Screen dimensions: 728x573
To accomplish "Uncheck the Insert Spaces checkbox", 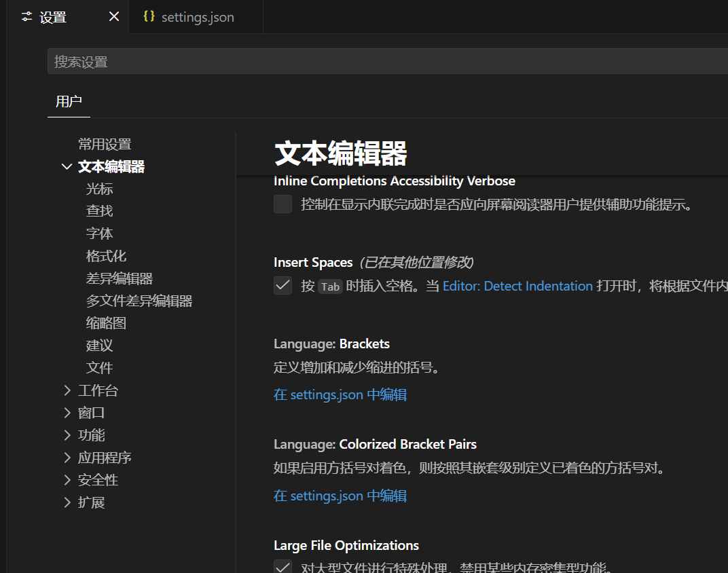I will [x=282, y=285].
